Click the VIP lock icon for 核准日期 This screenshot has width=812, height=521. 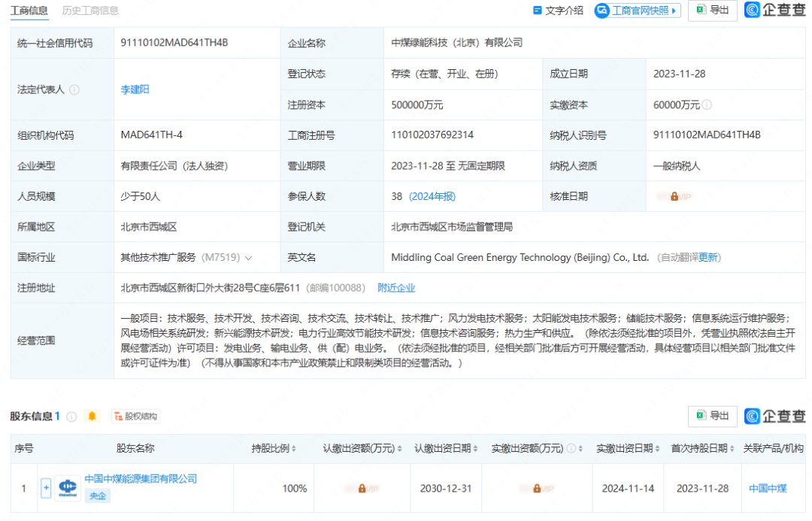tap(674, 196)
